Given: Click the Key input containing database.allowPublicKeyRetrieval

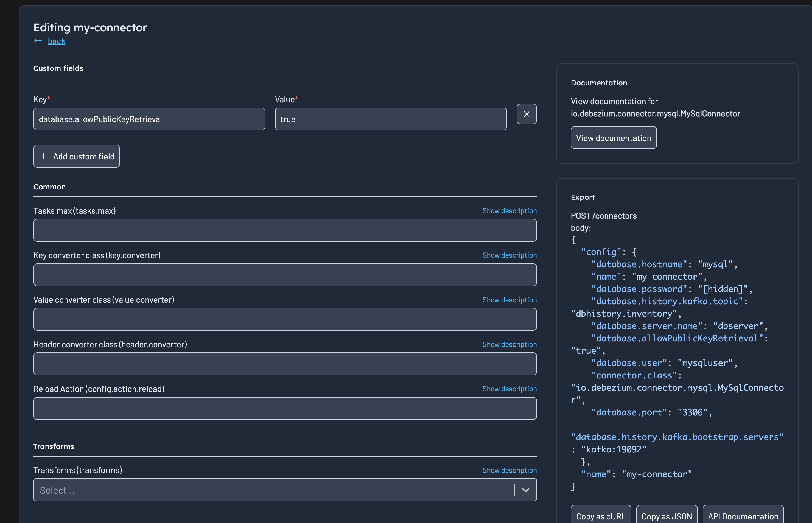Looking at the screenshot, I should pyautogui.click(x=149, y=119).
